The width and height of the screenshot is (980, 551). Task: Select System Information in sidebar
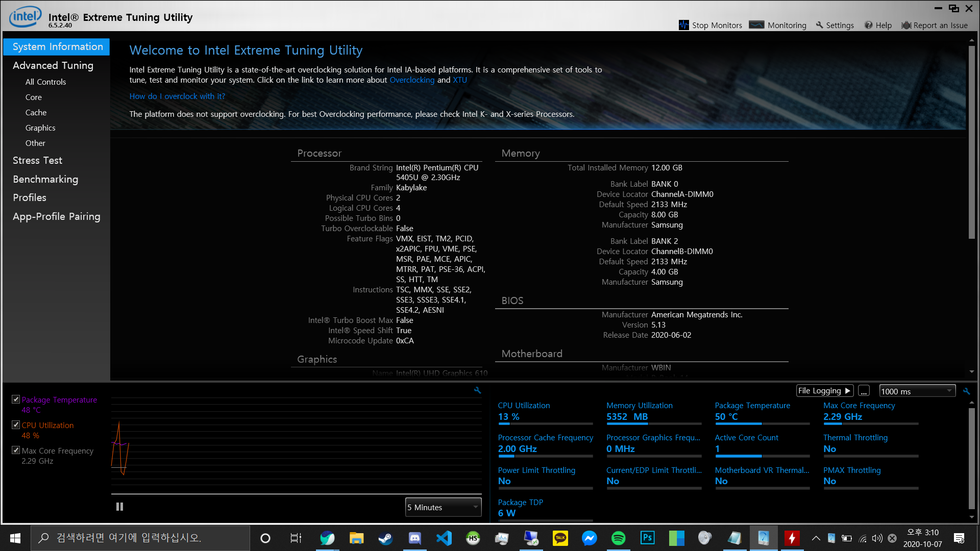point(56,46)
